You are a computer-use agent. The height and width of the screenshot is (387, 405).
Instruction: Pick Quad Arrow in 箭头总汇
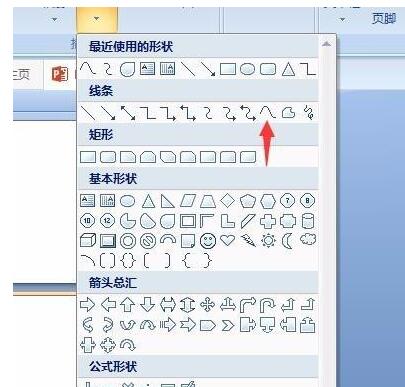208,305
